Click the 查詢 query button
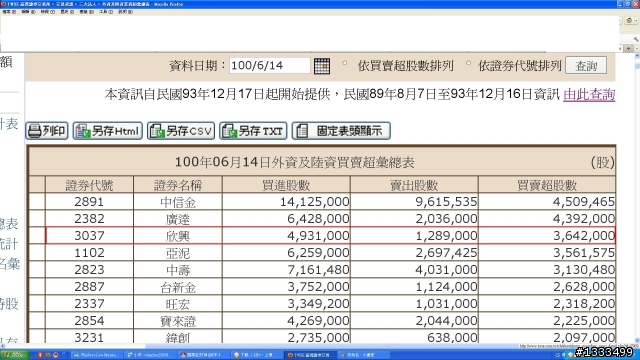Screen dimensions: 640x360 point(586,66)
